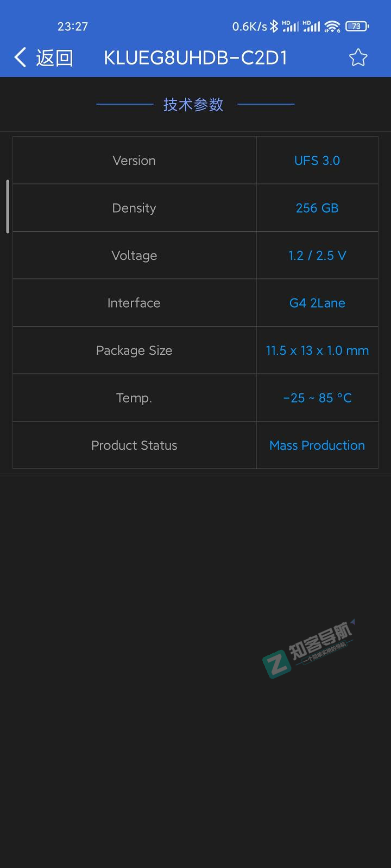Tap the Mass Production status value
This screenshot has height=868, width=391.
(x=317, y=445)
